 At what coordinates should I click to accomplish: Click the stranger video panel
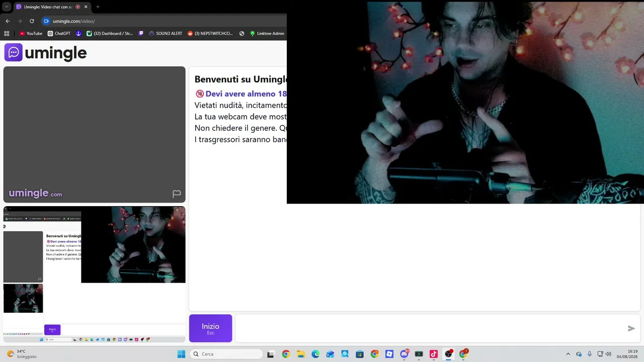[95, 135]
